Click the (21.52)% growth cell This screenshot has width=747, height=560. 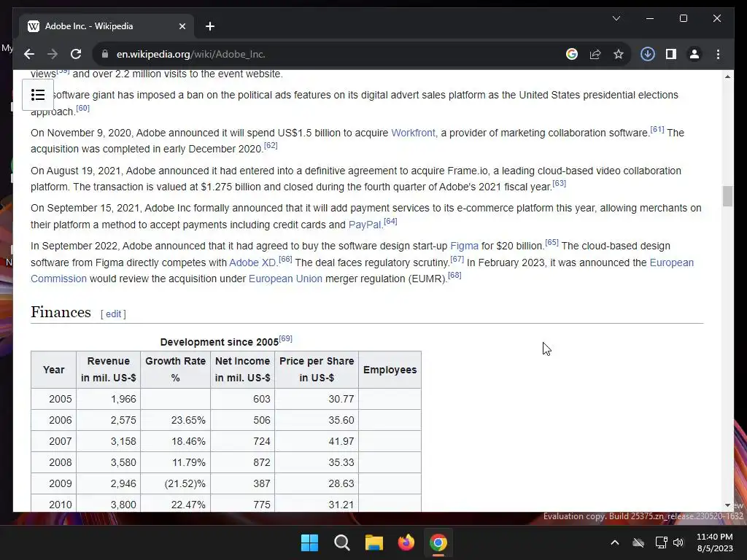click(175, 483)
